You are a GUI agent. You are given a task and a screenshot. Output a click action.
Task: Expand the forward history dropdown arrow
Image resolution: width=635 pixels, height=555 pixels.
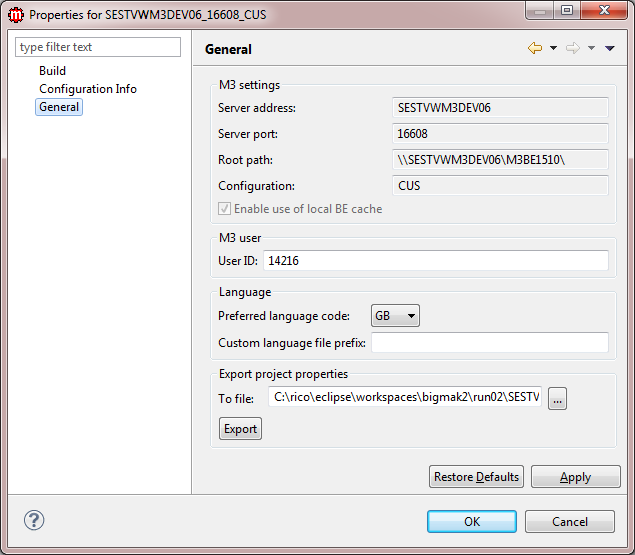pos(591,48)
